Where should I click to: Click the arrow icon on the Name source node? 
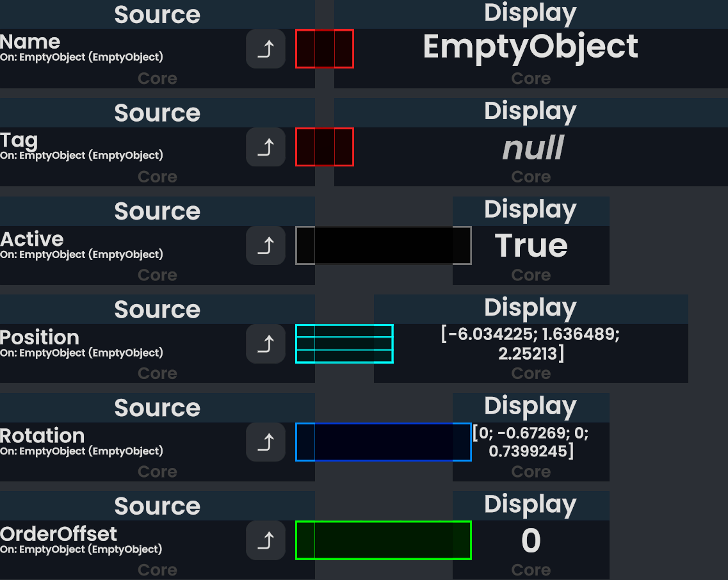tap(265, 49)
